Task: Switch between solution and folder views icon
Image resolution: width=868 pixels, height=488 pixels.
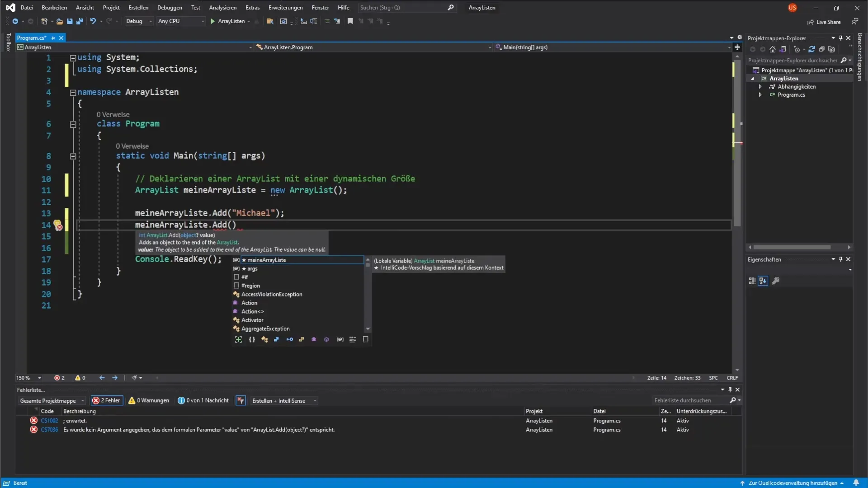Action: point(783,49)
